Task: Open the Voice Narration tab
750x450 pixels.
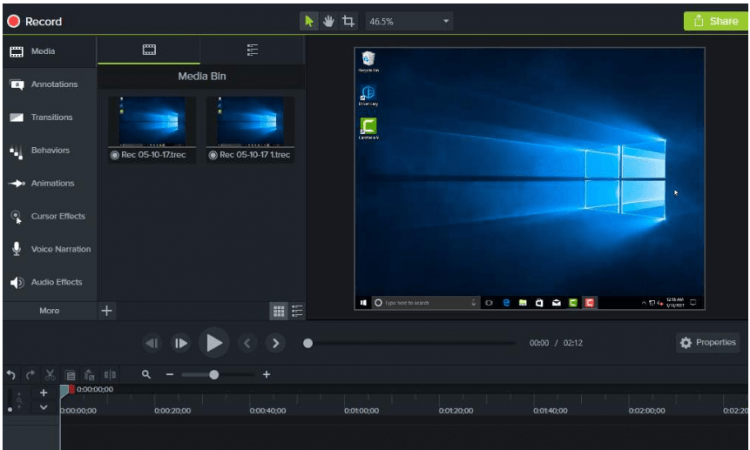Action: (50, 249)
